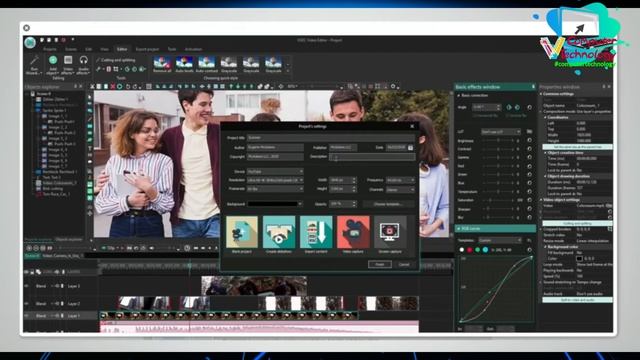The height and width of the screenshot is (360, 640).
Task: Reset the RGB curves
Action: pos(529,250)
